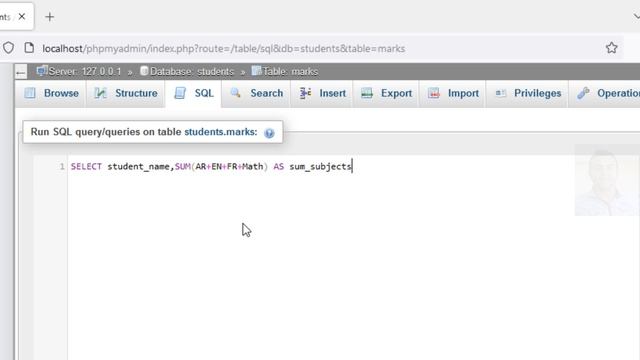This screenshot has width=640, height=360.
Task: Click the table icon in breadcrumb
Action: (x=256, y=71)
